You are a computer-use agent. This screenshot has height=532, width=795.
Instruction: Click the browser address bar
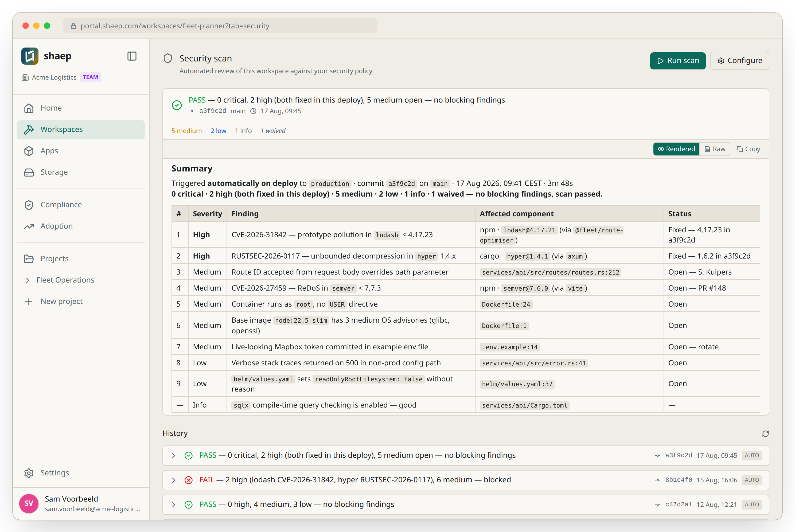pyautogui.click(x=220, y=26)
